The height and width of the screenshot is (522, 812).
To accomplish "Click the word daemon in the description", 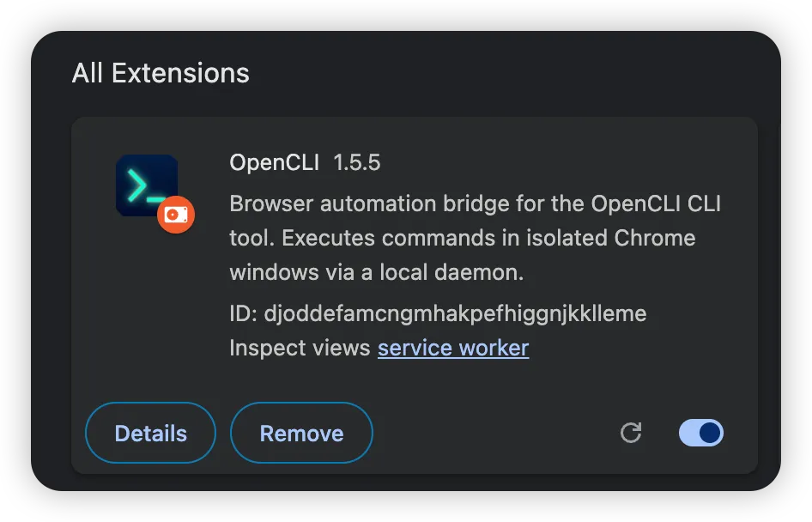I will click(478, 272).
